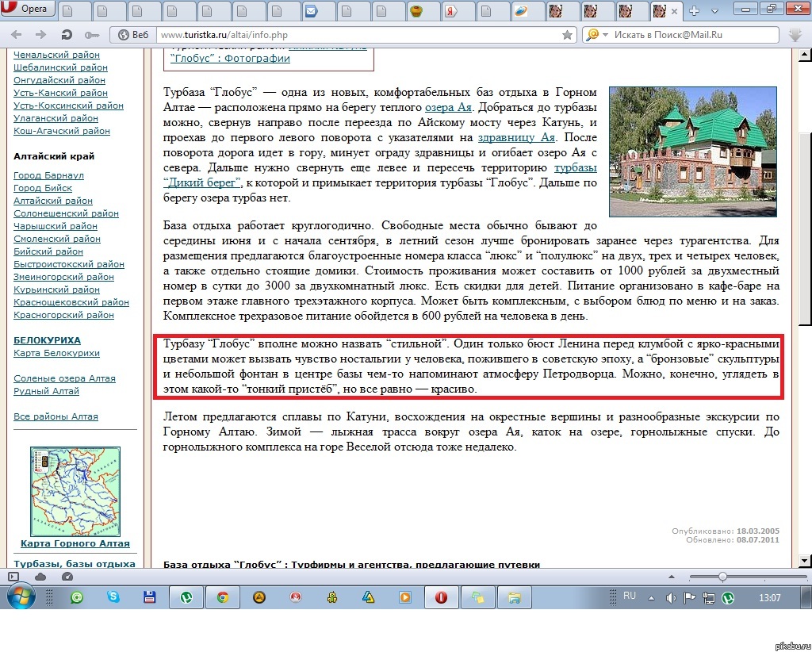Screen dimensions: 812x652
Task: Reload the current page
Action: click(67, 35)
